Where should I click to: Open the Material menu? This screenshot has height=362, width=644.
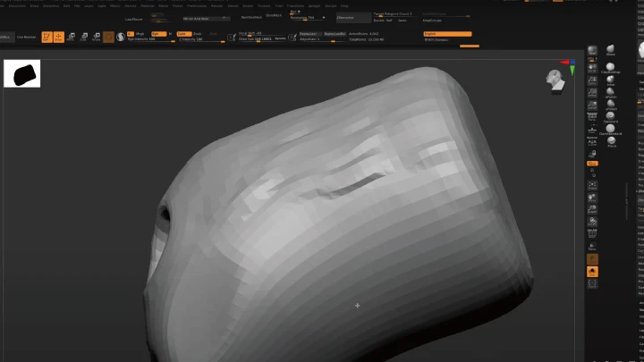pyautogui.click(x=148, y=5)
